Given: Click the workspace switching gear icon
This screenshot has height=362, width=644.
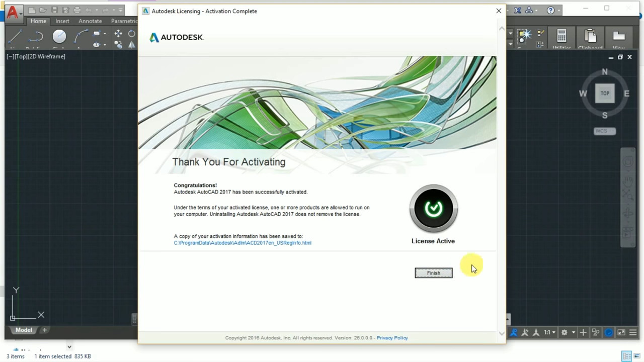Looking at the screenshot, I should [565, 332].
